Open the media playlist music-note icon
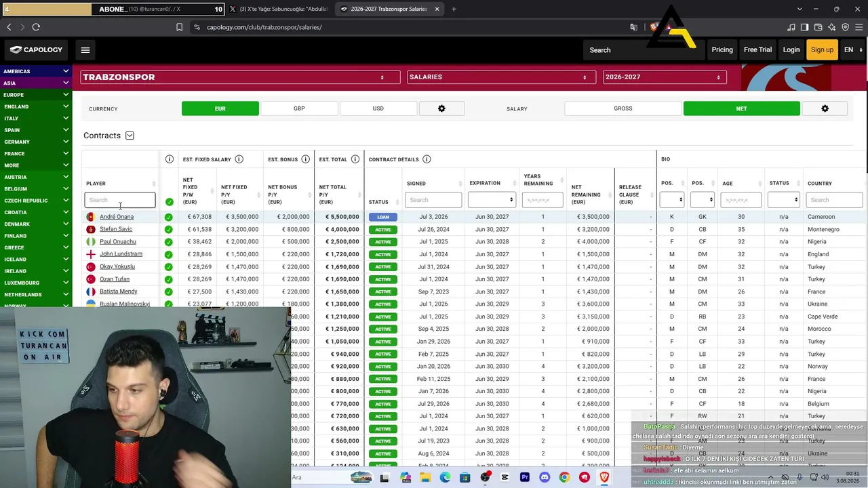 791,27
